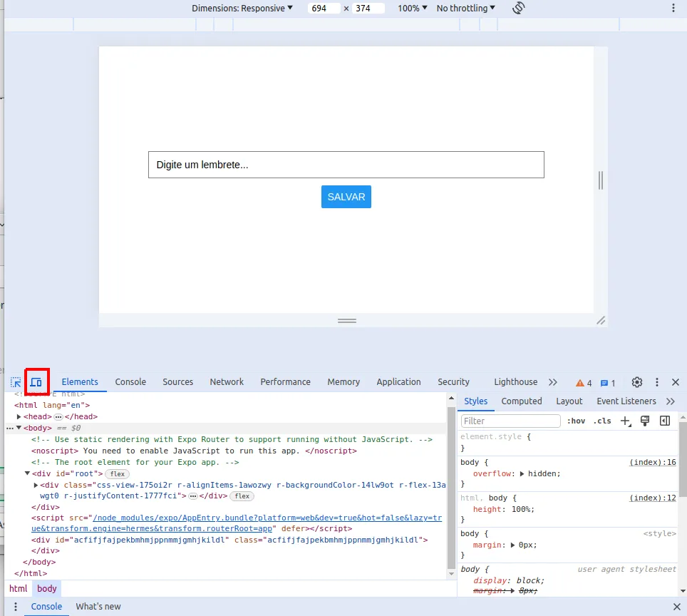Screen dimensions: 687x616
Task: Open the Memory tab
Action: pos(343,382)
